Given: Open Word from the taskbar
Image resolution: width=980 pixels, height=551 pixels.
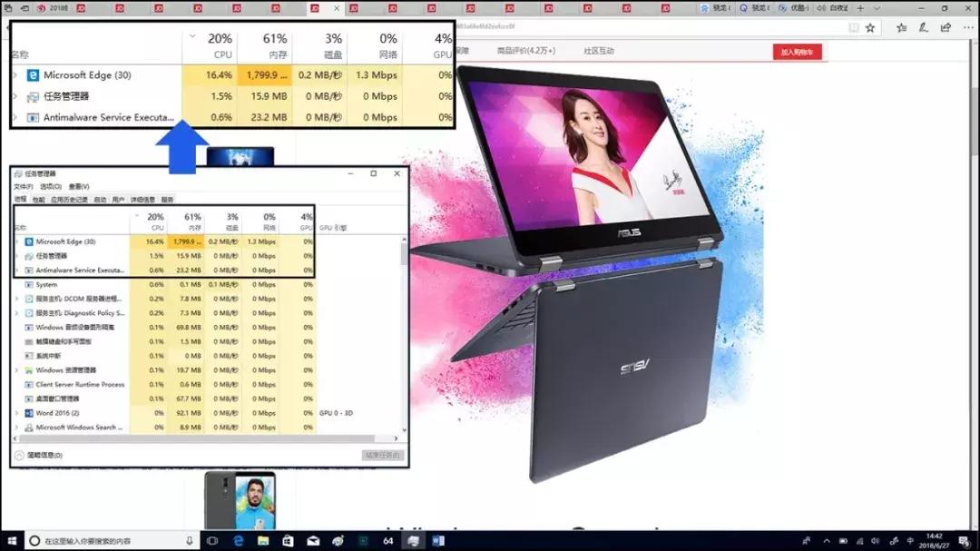Looking at the screenshot, I should pos(438,541).
